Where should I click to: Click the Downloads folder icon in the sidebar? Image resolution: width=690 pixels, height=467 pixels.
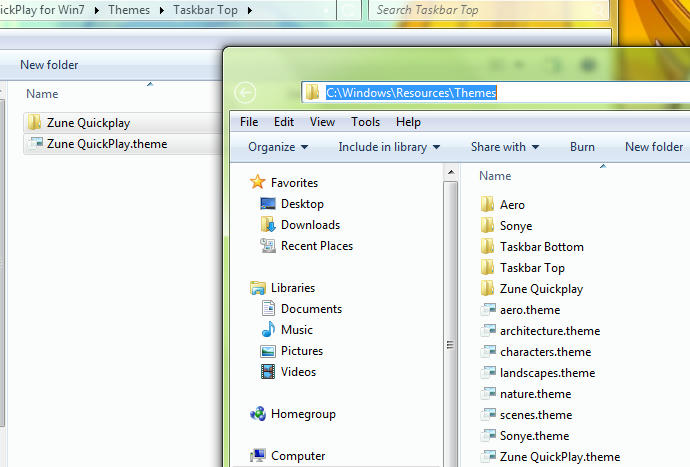(268, 225)
